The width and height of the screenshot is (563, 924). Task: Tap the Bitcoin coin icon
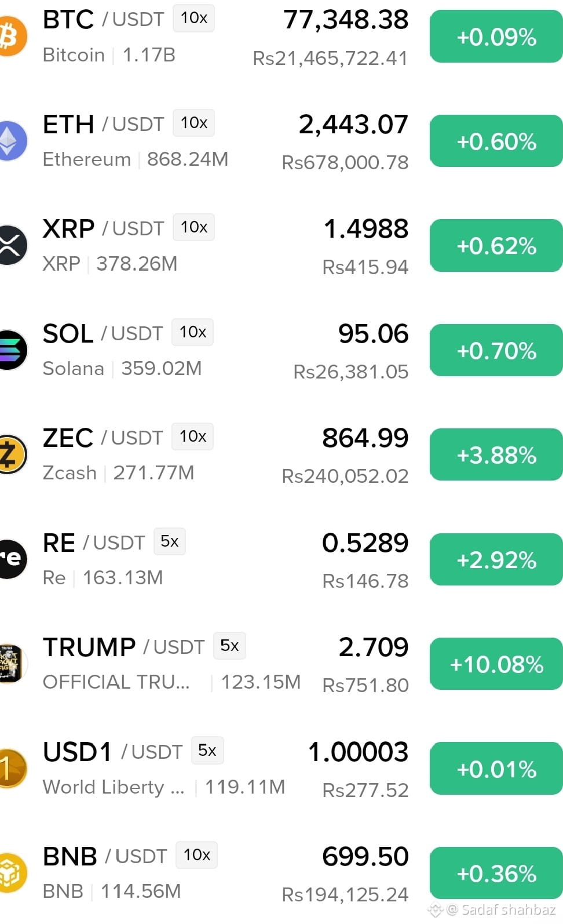[x=13, y=36]
